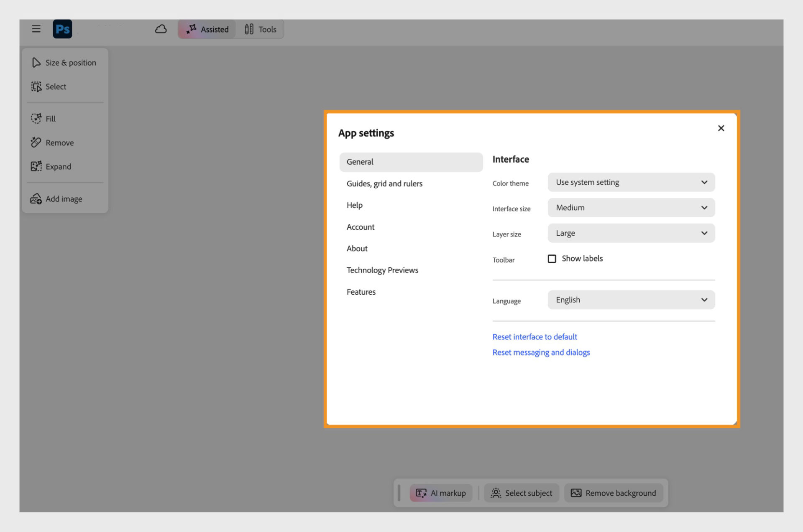
Task: Grab the contextual bar drag handle
Action: coord(399,493)
